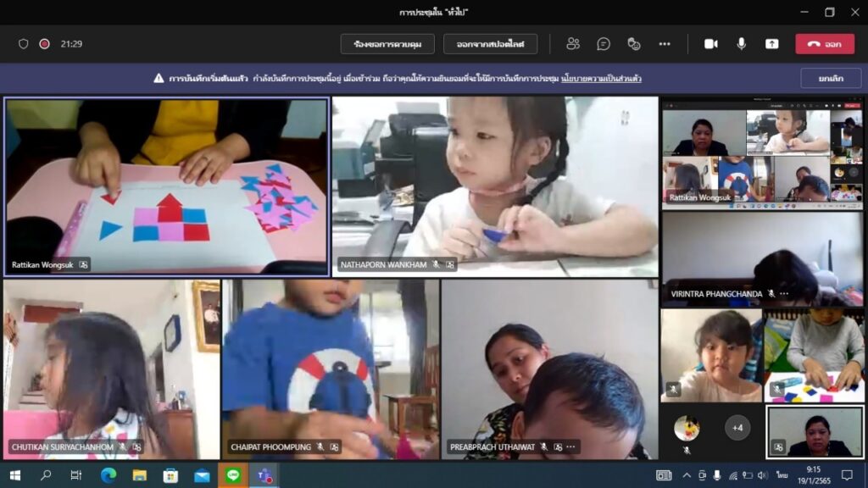Toggle the camera on or off
The height and width of the screenshot is (488, 868).
710,44
